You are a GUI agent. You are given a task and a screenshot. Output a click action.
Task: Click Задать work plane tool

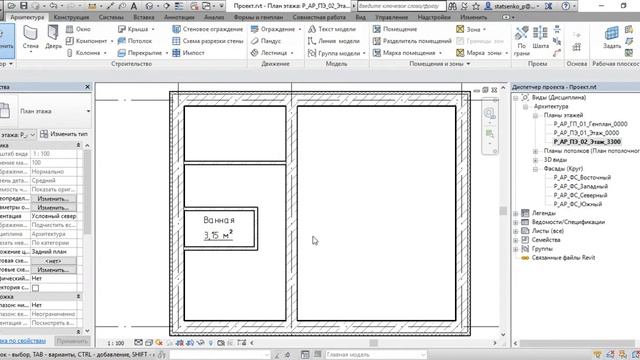pyautogui.click(x=612, y=38)
